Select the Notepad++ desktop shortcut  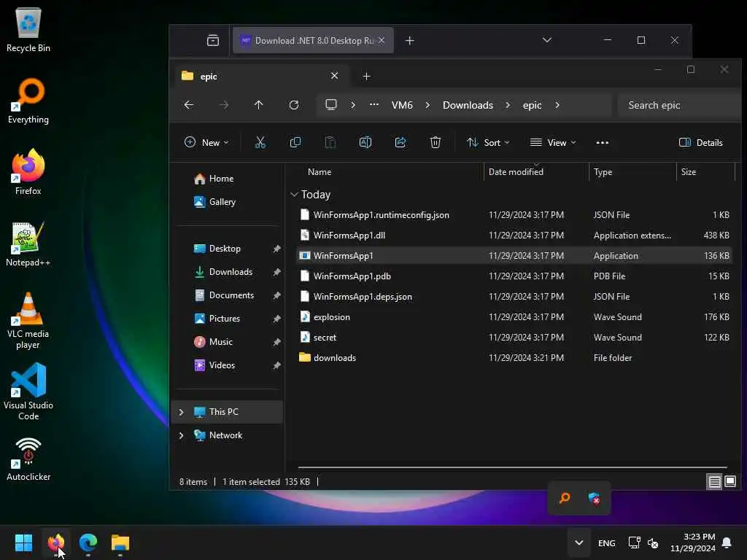click(28, 244)
